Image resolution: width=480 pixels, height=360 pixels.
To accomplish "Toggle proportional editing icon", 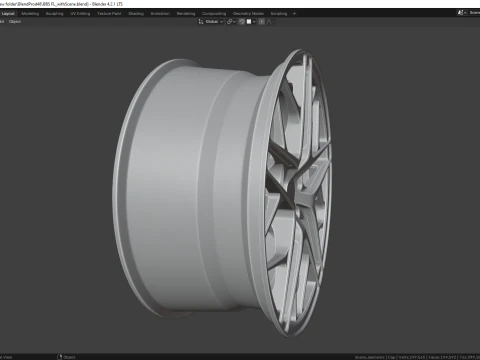I will [262, 22].
